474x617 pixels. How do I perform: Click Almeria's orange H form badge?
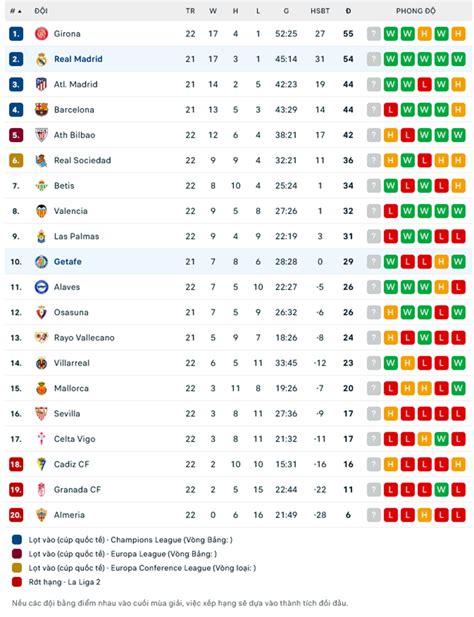coord(424,515)
